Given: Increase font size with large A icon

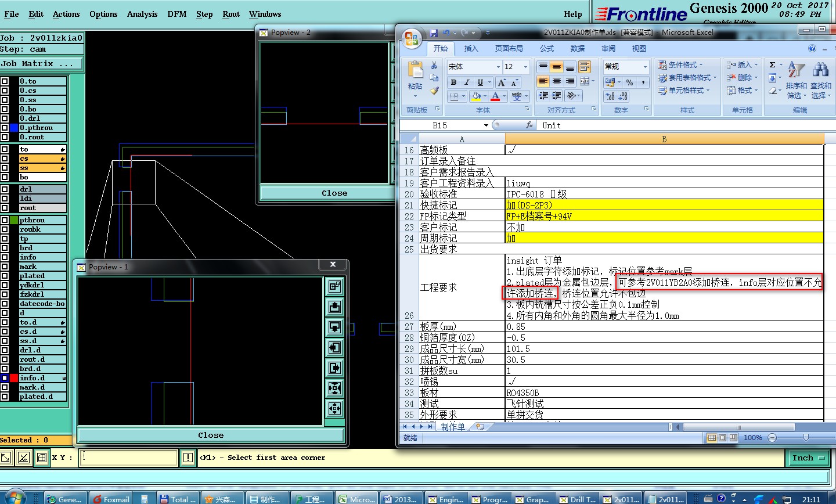Looking at the screenshot, I should pyautogui.click(x=502, y=82).
